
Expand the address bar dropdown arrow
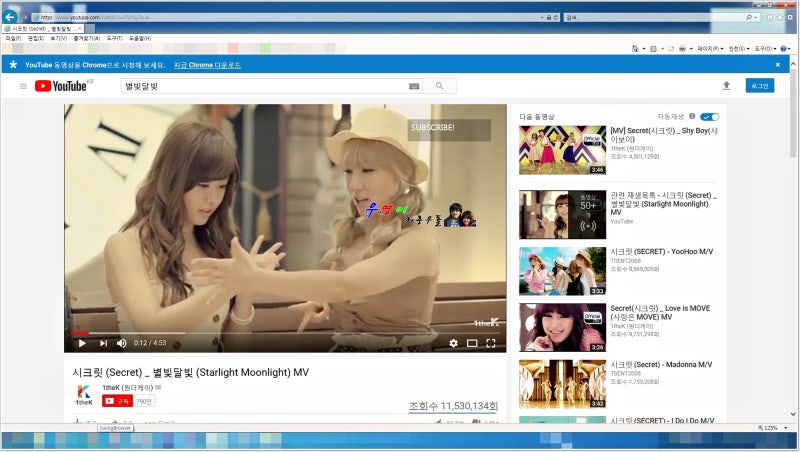541,17
